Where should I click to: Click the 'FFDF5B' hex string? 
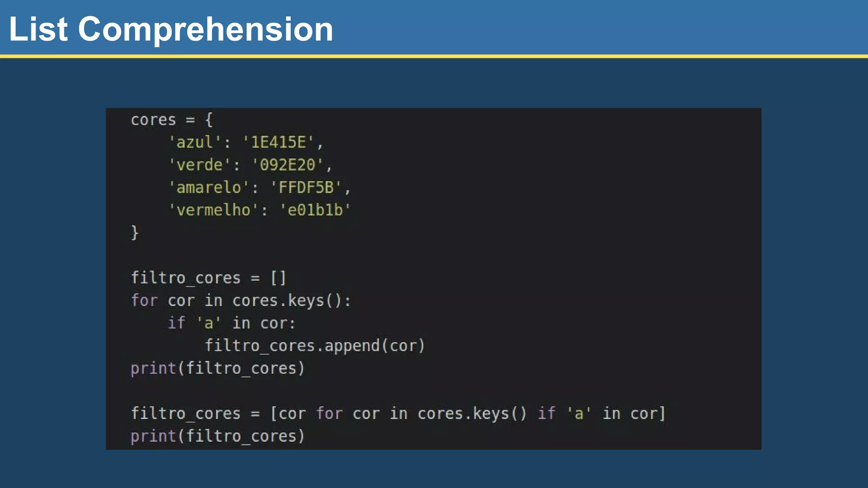pos(306,187)
